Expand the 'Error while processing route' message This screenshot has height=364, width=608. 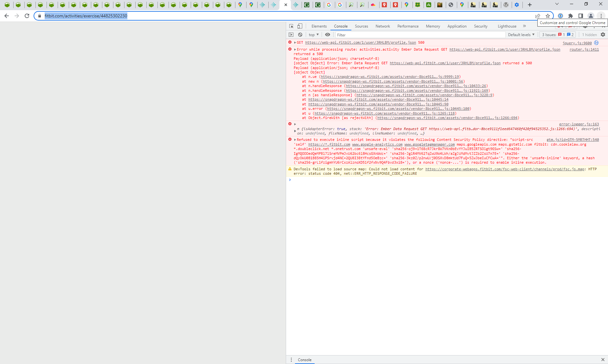pos(295,49)
